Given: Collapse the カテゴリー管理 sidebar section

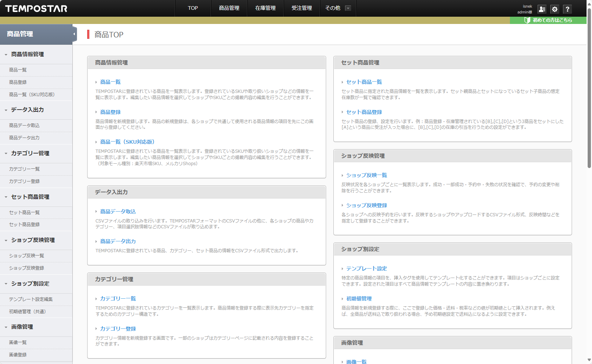Looking at the screenshot, I should pos(5,153).
